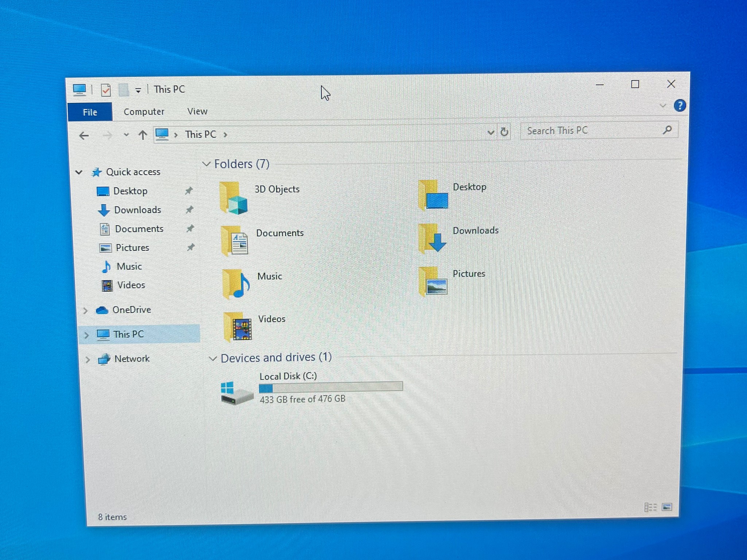The width and height of the screenshot is (747, 560).
Task: Select Videos in Quick access sidebar
Action: (x=131, y=285)
